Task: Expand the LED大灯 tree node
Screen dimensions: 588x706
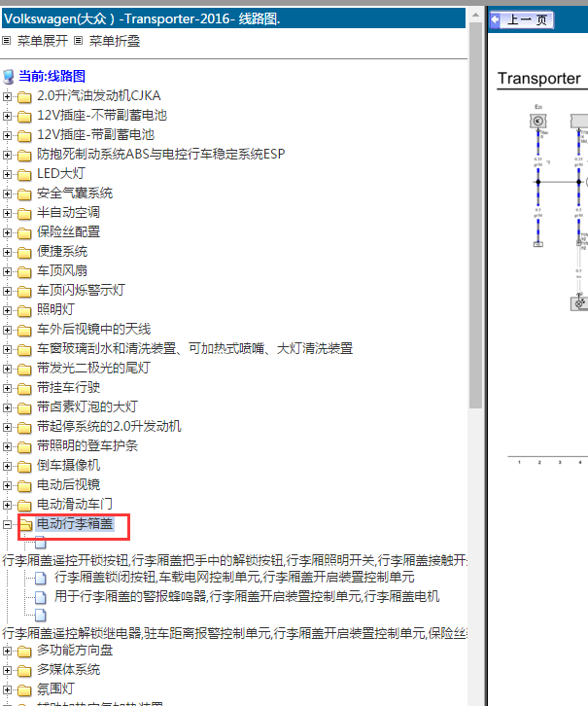Action: [7, 174]
